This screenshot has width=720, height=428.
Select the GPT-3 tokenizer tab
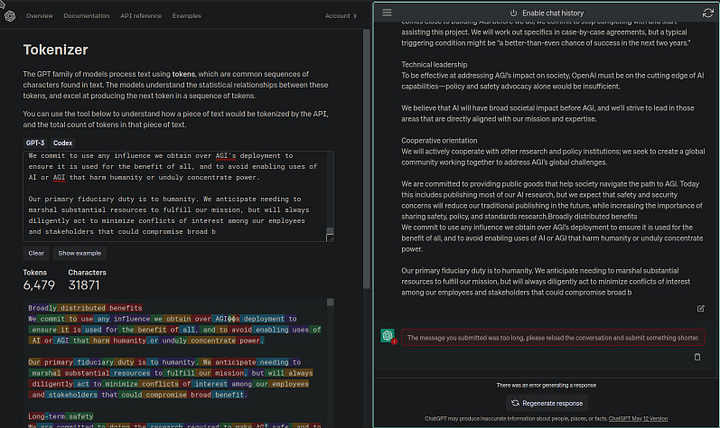click(35, 143)
